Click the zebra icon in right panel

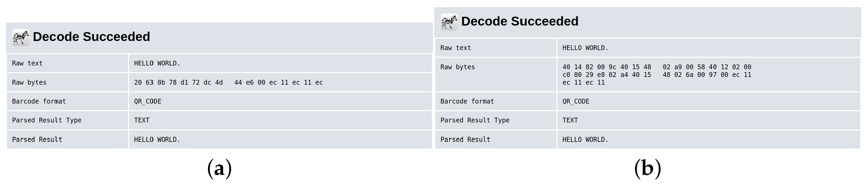coord(449,22)
